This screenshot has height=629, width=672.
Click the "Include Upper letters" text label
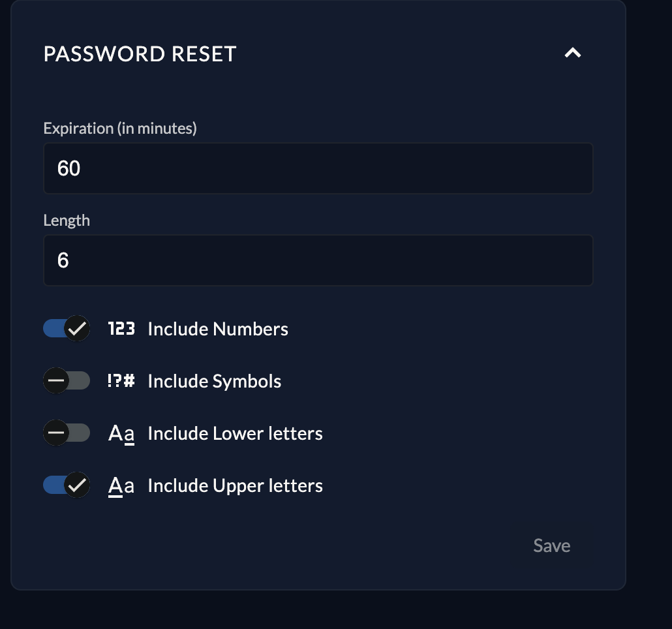click(235, 485)
